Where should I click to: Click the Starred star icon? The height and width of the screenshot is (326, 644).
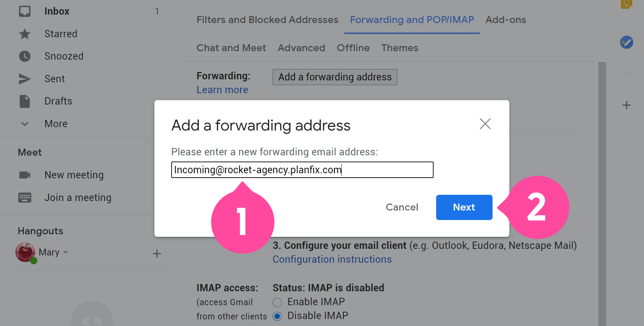[x=25, y=34]
